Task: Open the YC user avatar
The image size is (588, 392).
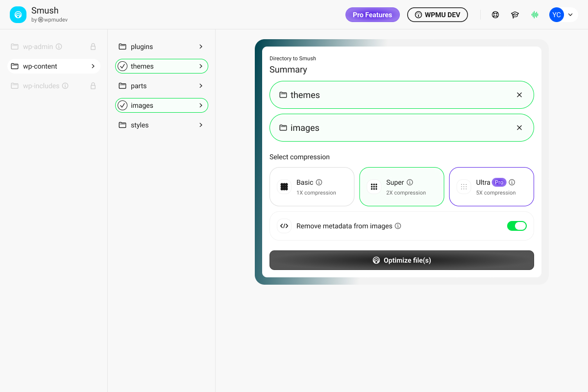Action: (557, 15)
